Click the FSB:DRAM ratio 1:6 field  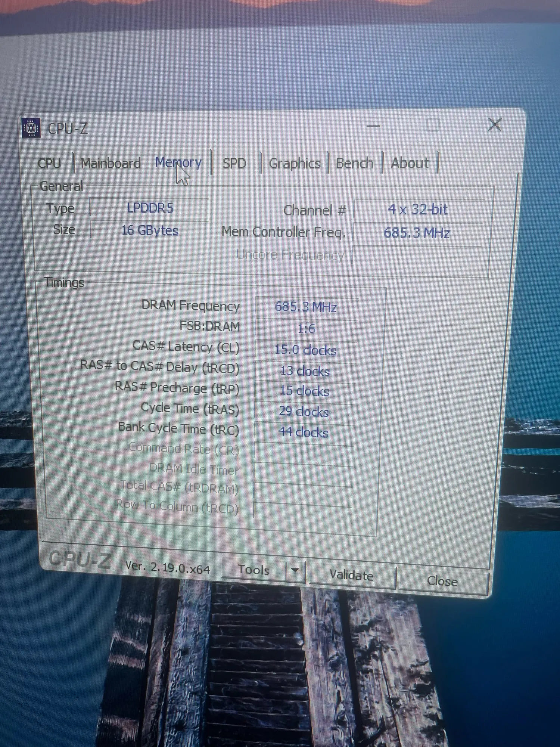click(x=306, y=329)
